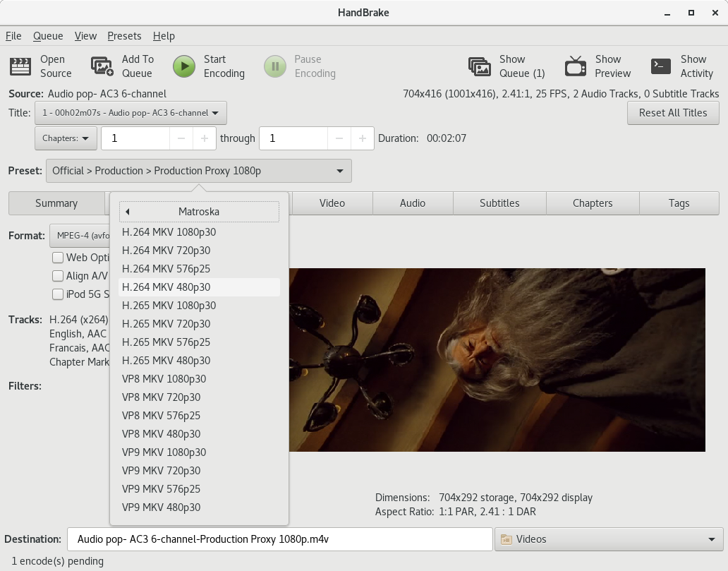
Task: Maximize the HandBrake window
Action: (x=691, y=13)
